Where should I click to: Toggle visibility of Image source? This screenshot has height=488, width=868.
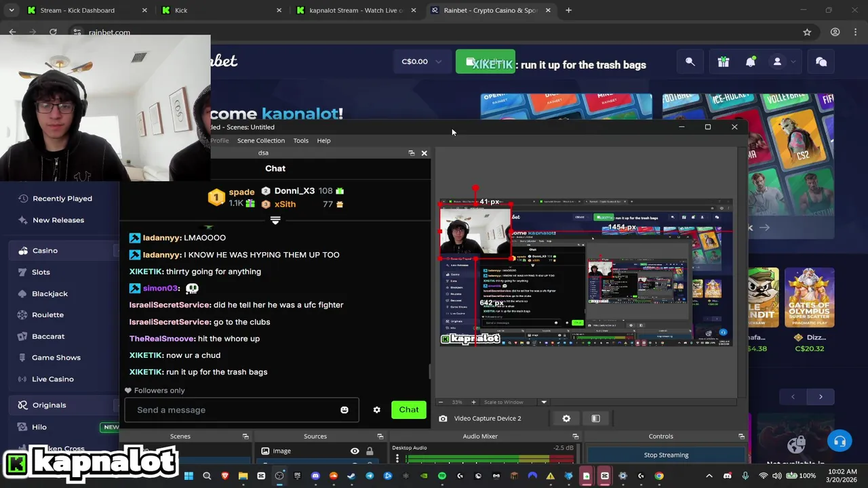(355, 451)
